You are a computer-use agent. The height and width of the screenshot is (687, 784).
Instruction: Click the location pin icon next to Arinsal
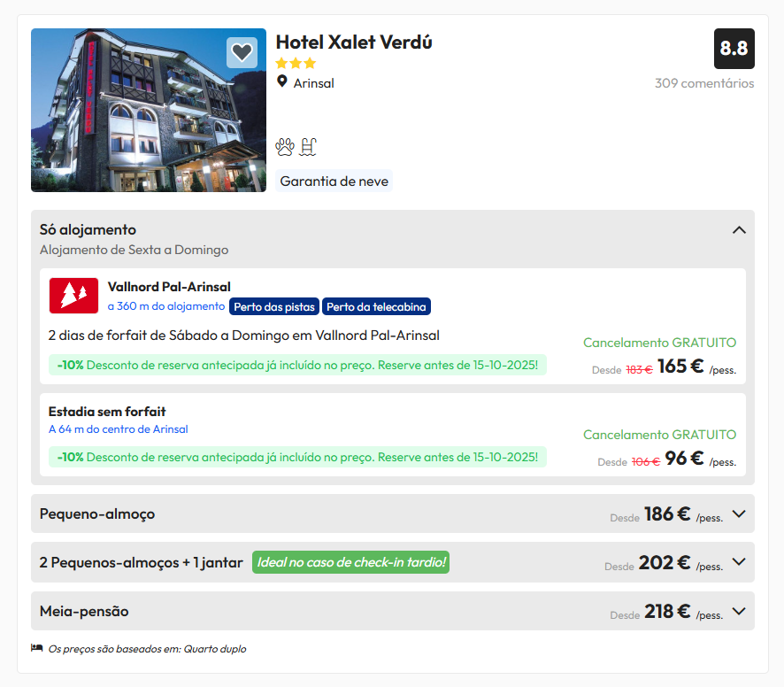pos(282,82)
